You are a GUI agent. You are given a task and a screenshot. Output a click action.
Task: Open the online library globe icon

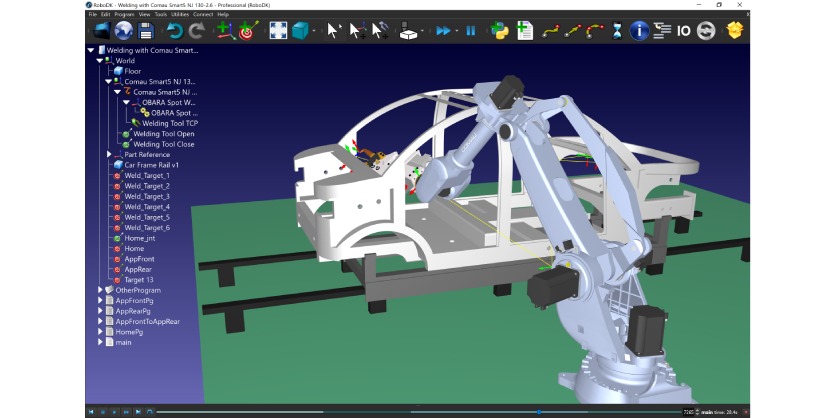click(124, 31)
